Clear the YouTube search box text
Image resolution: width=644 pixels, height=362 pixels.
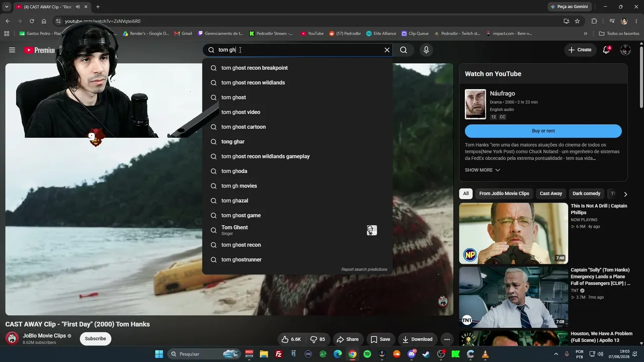(387, 50)
